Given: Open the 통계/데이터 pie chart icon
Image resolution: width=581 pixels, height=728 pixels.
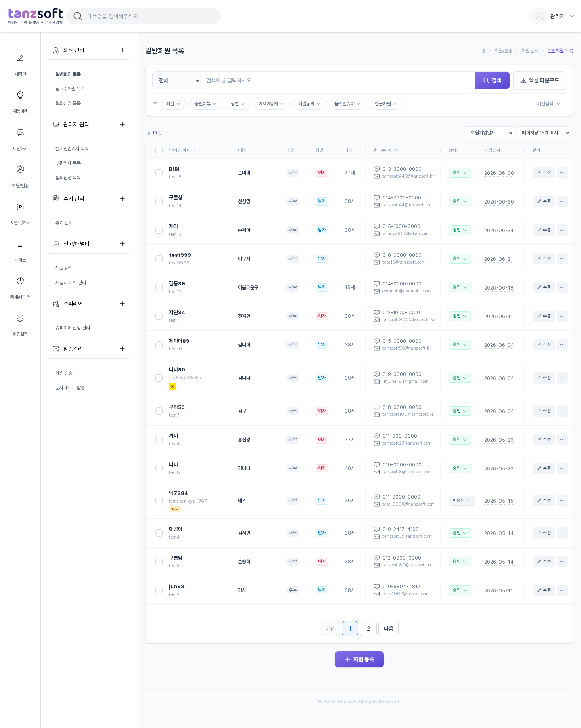Looking at the screenshot, I should point(20,281).
